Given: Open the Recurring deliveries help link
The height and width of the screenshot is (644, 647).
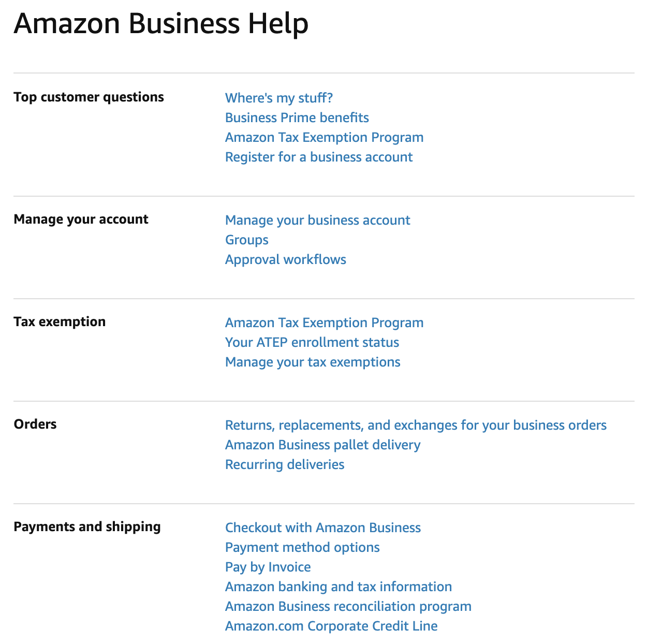Looking at the screenshot, I should click(x=284, y=464).
